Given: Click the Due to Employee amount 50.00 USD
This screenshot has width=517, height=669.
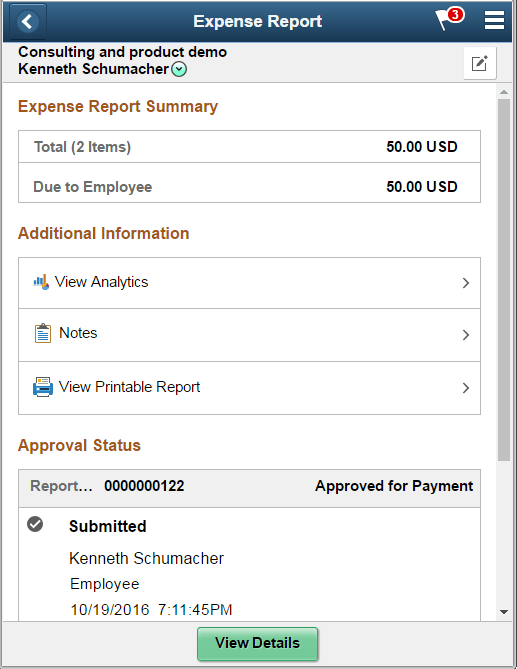Looking at the screenshot, I should tap(422, 187).
